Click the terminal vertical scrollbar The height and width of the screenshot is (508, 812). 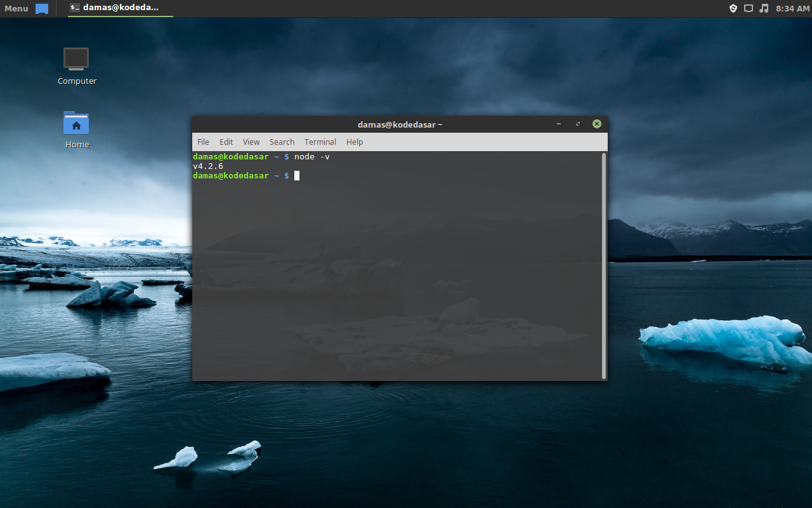pos(604,265)
